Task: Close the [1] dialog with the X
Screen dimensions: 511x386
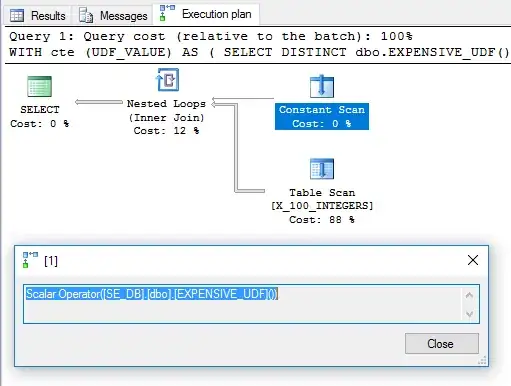Action: click(x=473, y=260)
